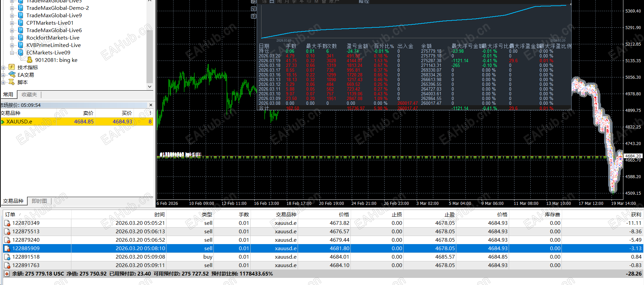Viewport: 644px width, 285px height.
Task: Expand the TradeMaxGlobal-Demo-2 tree node
Action: click(x=12, y=8)
